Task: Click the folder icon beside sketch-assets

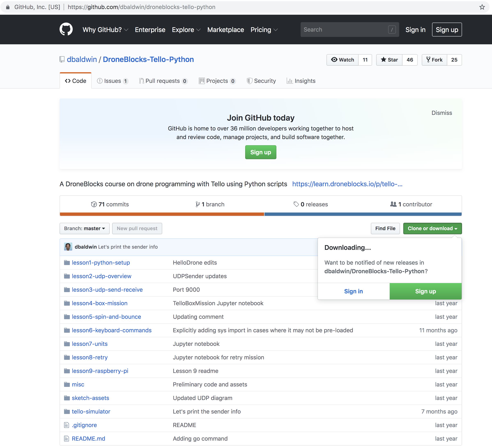Action: pyautogui.click(x=67, y=398)
